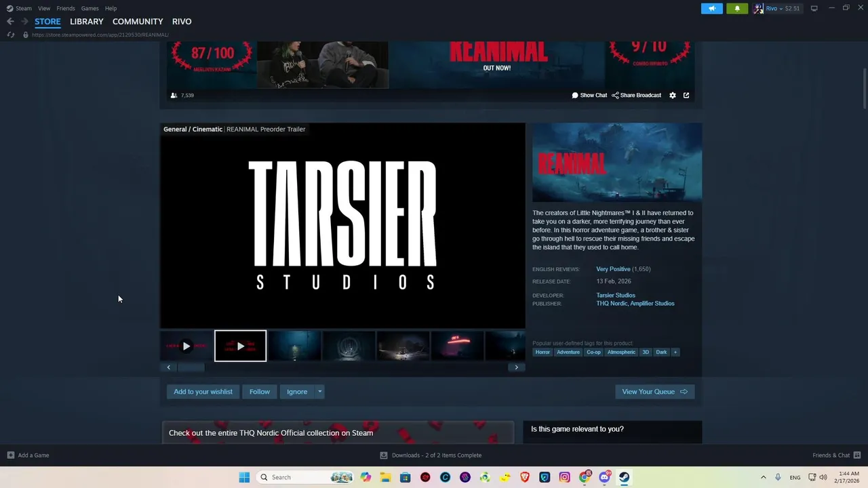Image resolution: width=868 pixels, height=488 pixels.
Task: Enter Big Picture mode monitor icon
Action: coord(814,8)
